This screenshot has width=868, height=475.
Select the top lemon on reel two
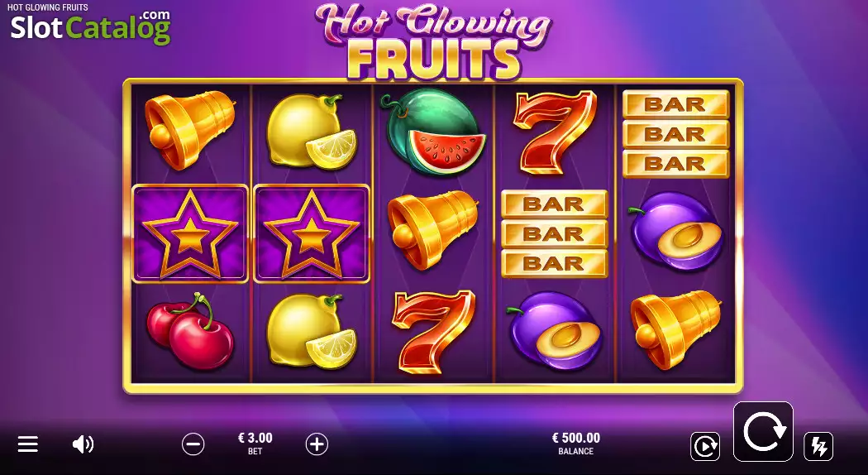[312, 132]
